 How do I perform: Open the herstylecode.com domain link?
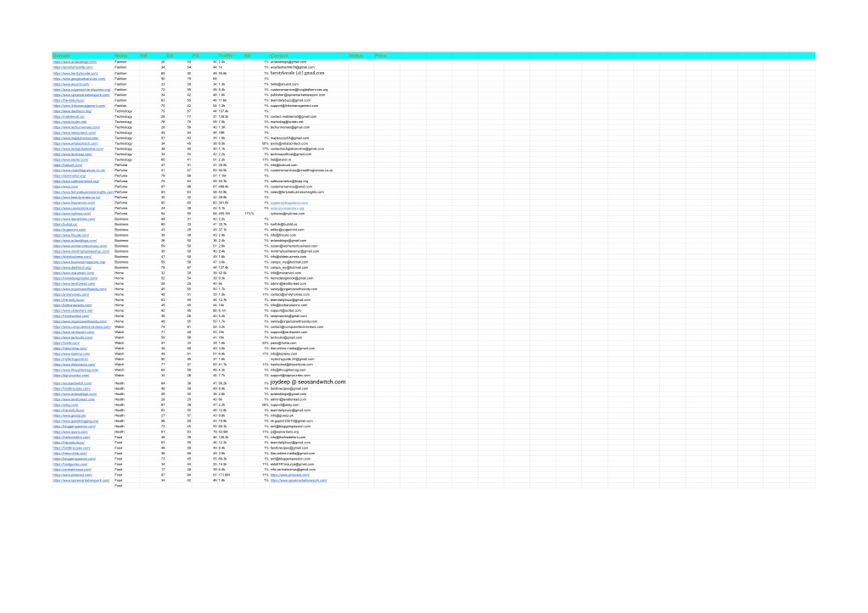pyautogui.click(x=76, y=74)
